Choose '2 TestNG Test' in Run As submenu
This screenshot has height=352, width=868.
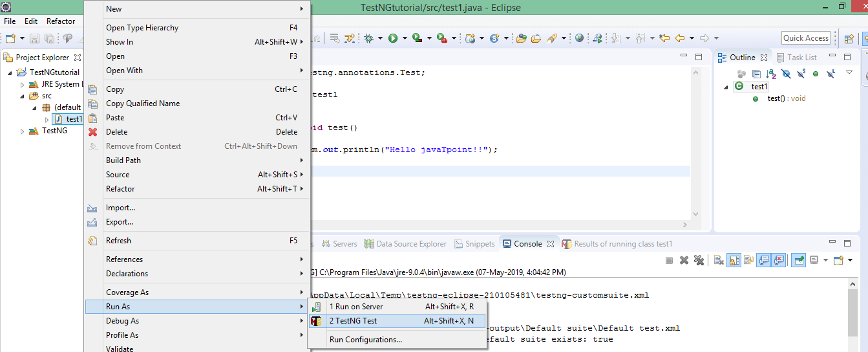tap(397, 321)
